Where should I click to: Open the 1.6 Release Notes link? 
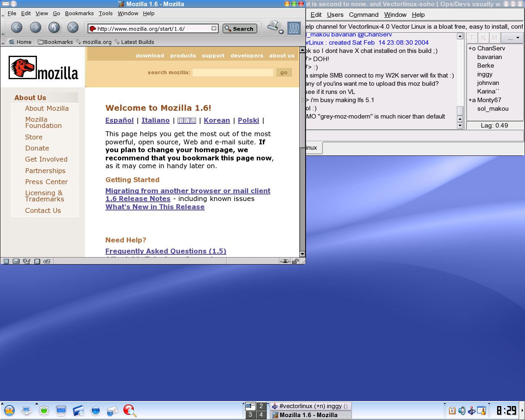coord(138,199)
